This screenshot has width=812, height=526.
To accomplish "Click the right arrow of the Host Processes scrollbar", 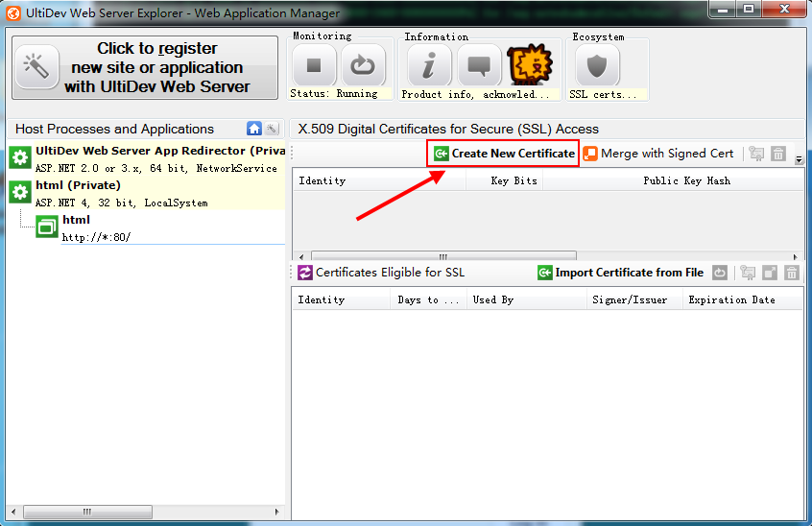I will tap(277, 512).
